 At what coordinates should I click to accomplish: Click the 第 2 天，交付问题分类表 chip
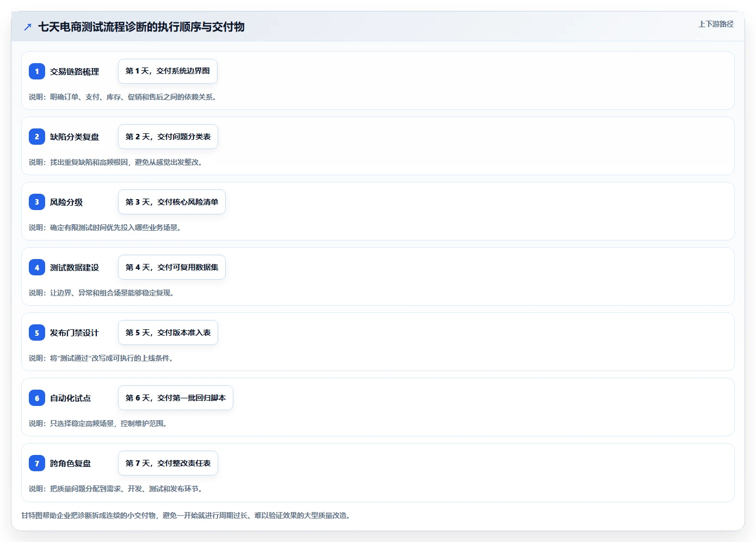pos(168,137)
